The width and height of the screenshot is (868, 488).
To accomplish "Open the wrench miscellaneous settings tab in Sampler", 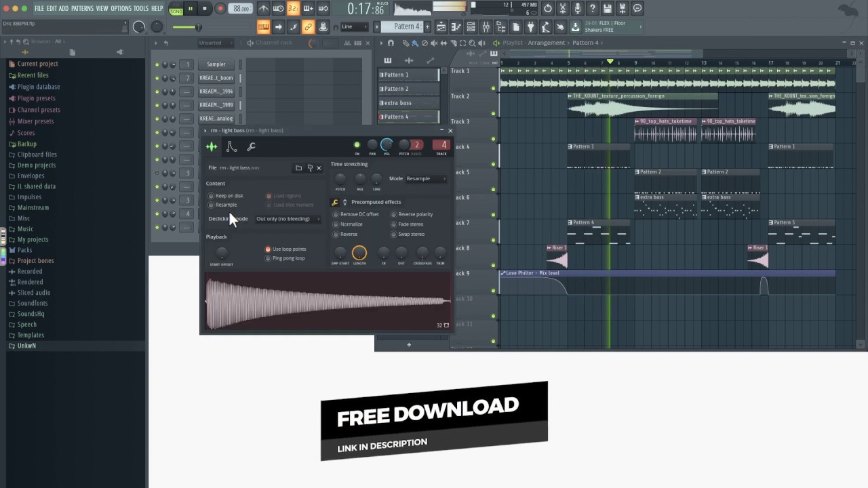I will pyautogui.click(x=251, y=146).
